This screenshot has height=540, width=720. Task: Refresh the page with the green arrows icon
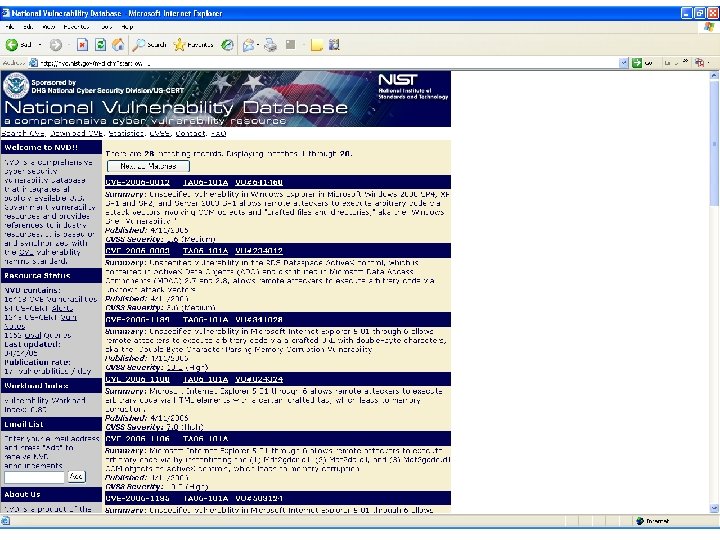pos(100,45)
